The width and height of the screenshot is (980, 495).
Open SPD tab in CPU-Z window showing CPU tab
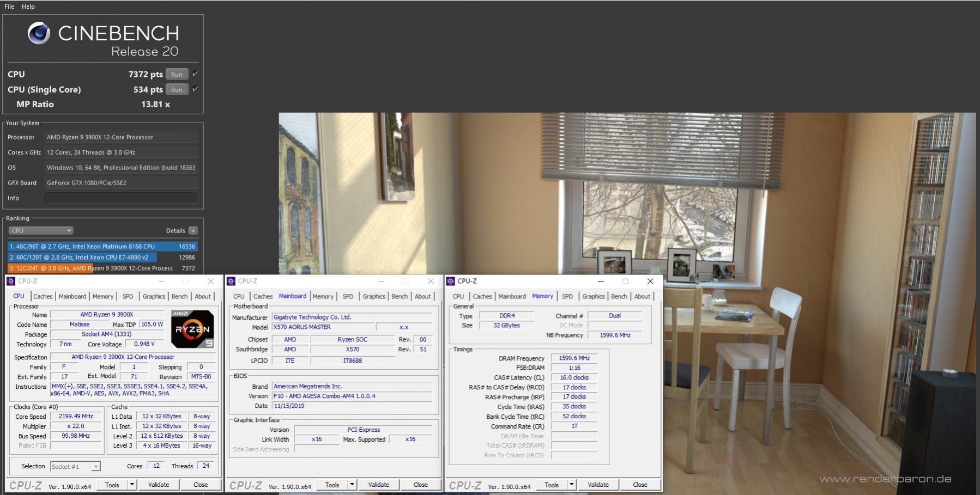click(128, 296)
